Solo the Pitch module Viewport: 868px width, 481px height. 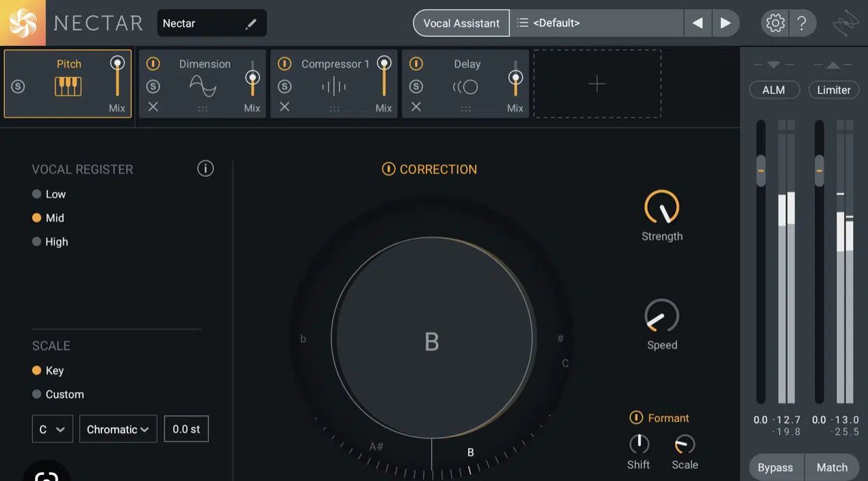18,87
